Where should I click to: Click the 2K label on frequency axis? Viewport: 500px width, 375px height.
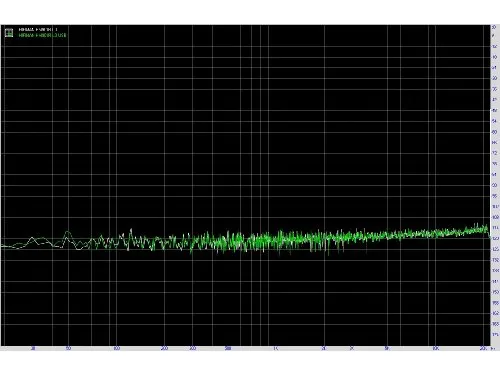(324, 348)
